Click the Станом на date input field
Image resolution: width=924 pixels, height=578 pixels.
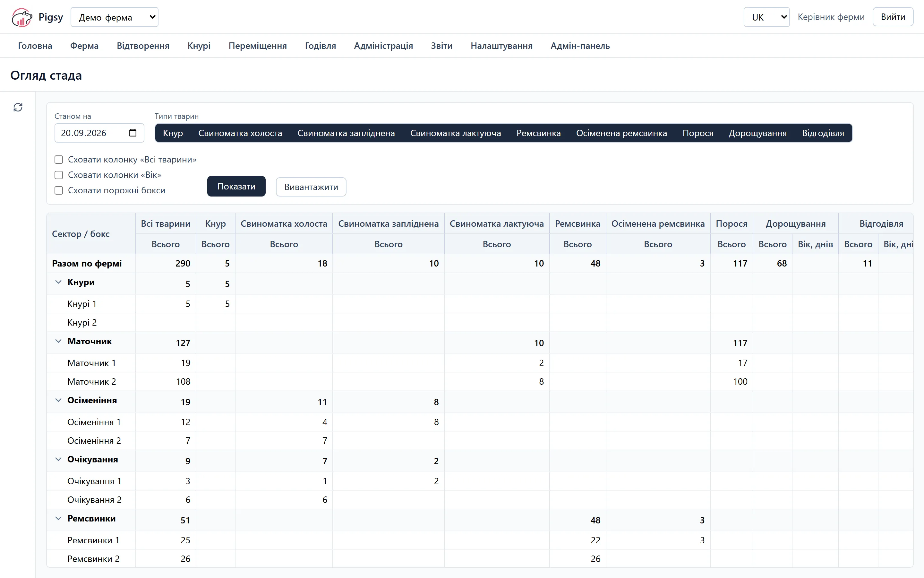pyautogui.click(x=99, y=133)
